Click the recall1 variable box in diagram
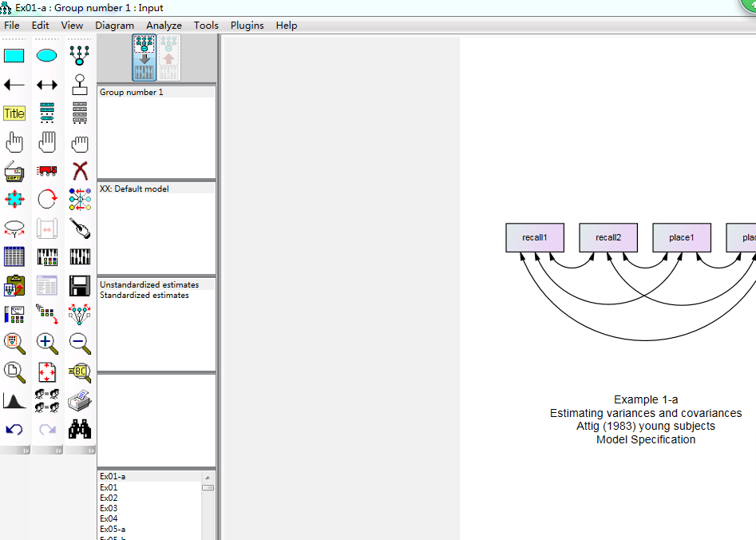This screenshot has height=540, width=756. click(535, 237)
